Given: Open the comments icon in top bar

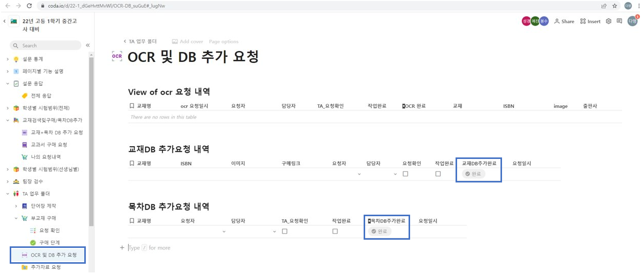Looking at the screenshot, I should 619,21.
